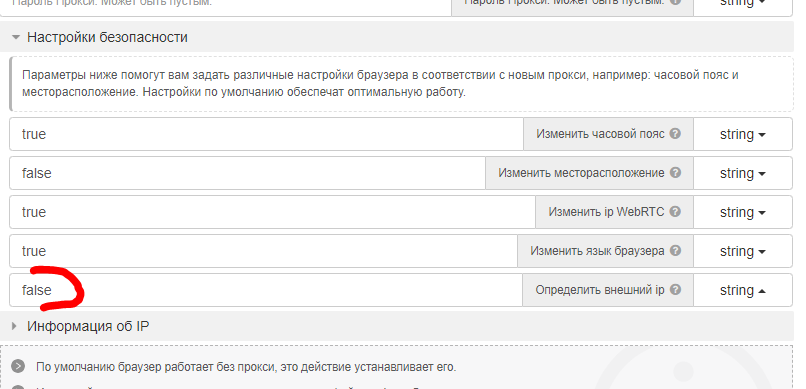Viewport: 806px width, 389px height.
Task: Click the Информация об IP heading text
Action: (88, 326)
